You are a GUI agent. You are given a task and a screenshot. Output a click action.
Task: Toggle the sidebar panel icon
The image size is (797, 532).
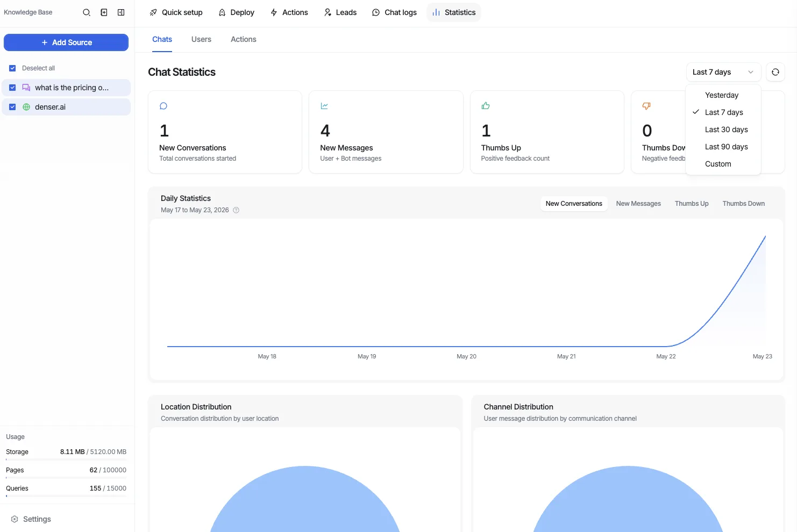coord(121,12)
